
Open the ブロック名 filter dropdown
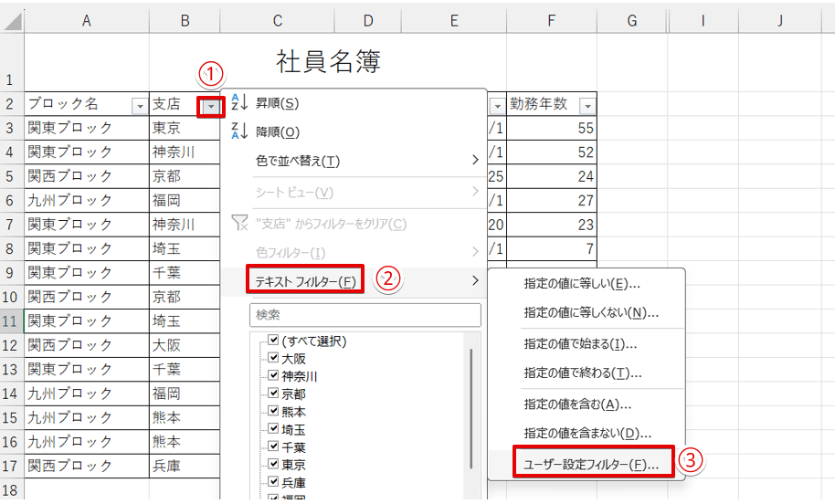pos(140,107)
